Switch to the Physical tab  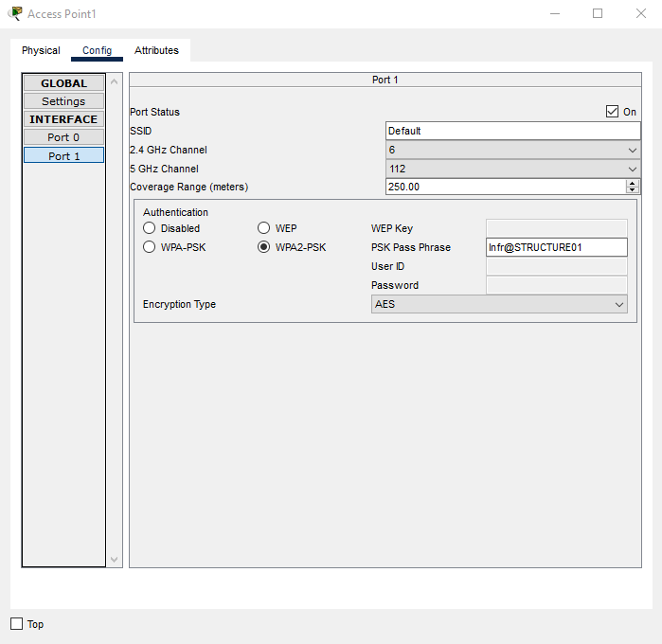coord(41,50)
